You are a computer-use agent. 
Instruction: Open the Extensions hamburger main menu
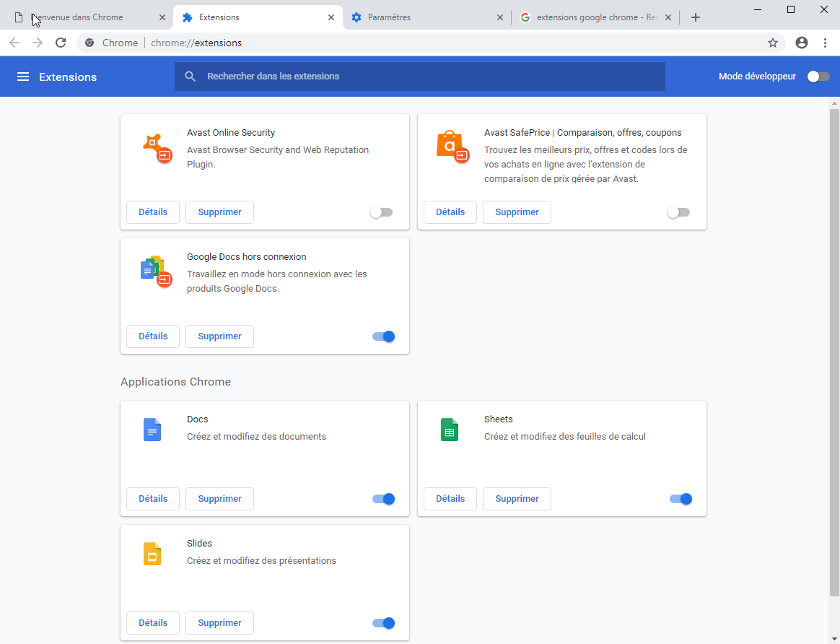pyautogui.click(x=23, y=77)
